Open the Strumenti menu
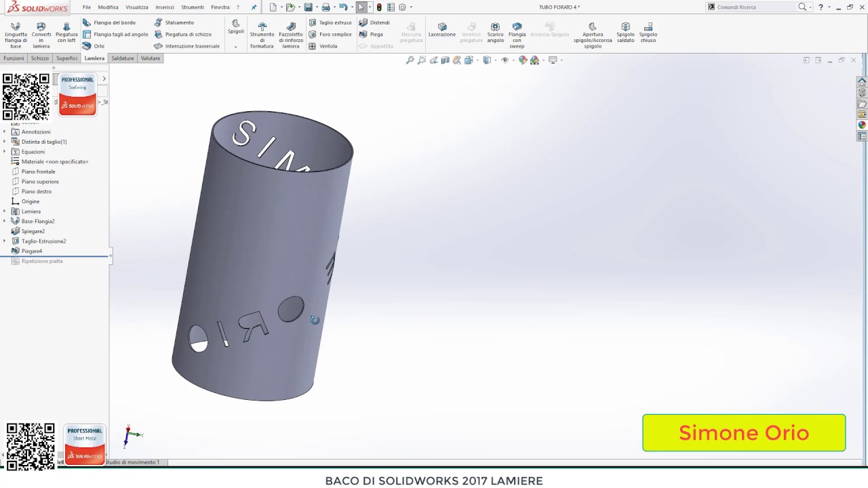 [x=193, y=7]
